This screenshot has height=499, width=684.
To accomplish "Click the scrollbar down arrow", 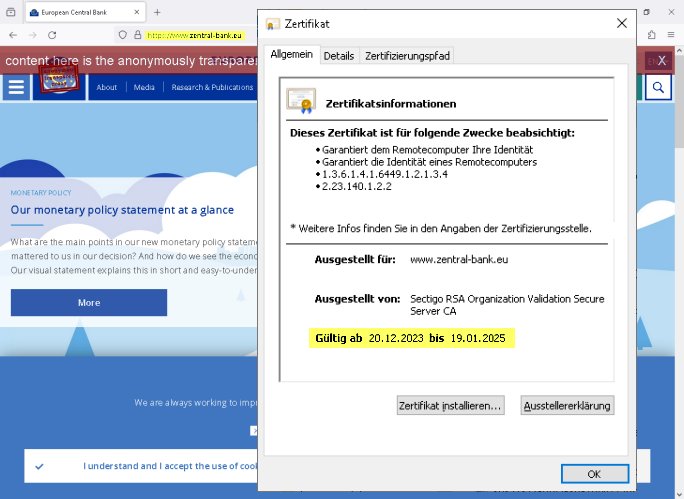I will pyautogui.click(x=679, y=495).
